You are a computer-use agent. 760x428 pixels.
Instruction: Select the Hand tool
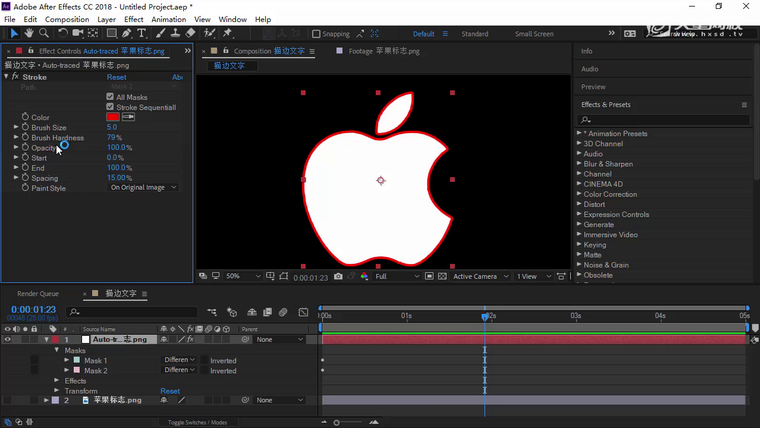pos(28,33)
